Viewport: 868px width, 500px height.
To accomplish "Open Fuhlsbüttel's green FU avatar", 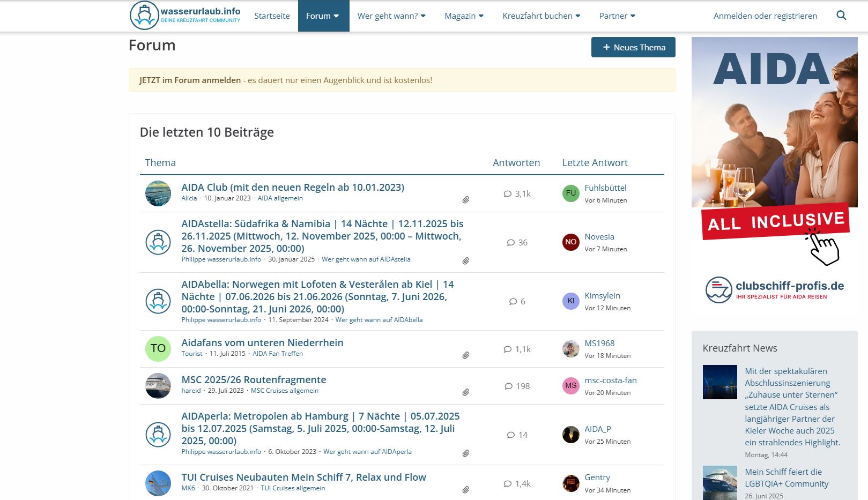I will pyautogui.click(x=570, y=193).
